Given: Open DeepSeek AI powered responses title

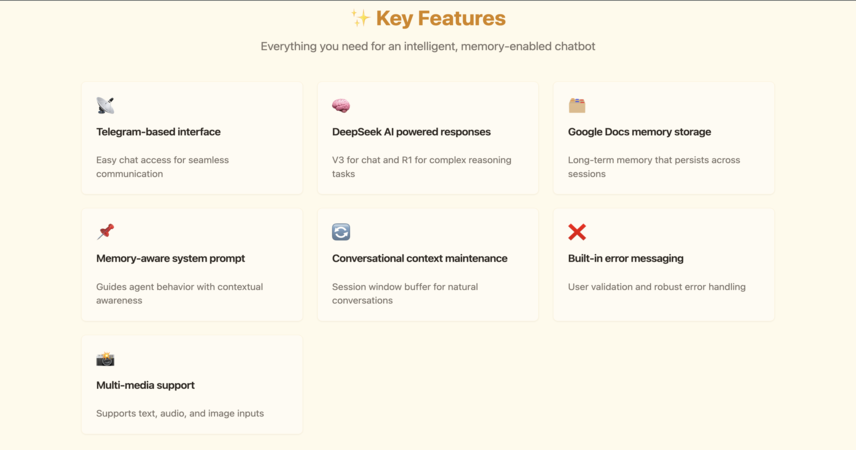Looking at the screenshot, I should 411,132.
